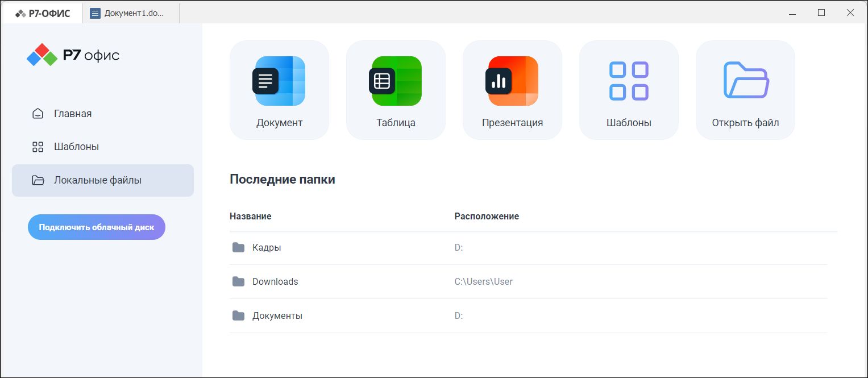Open the Кадры folder name
This screenshot has width=868, height=378.
tap(267, 247)
